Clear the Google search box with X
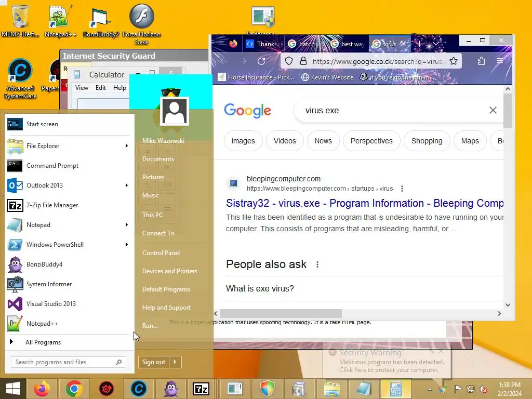The height and width of the screenshot is (399, 532). pos(493,110)
